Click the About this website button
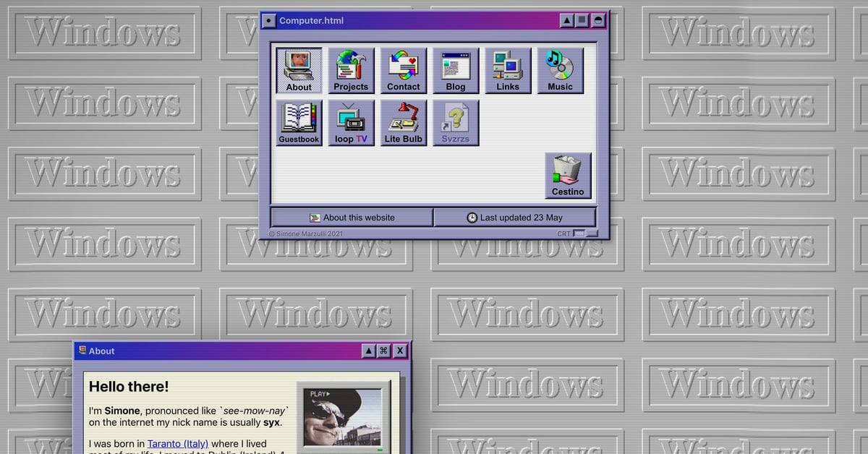The image size is (868, 454). coord(352,217)
